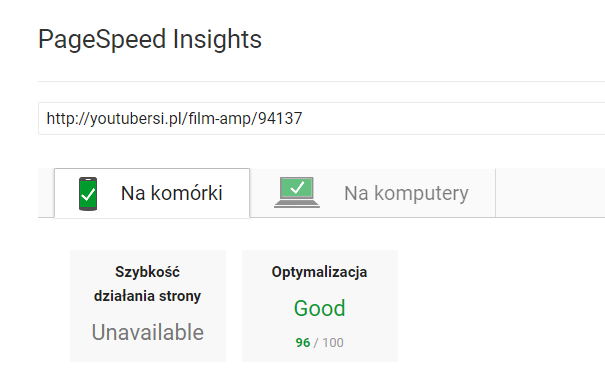Click the horizontal divider under the title

point(321,81)
